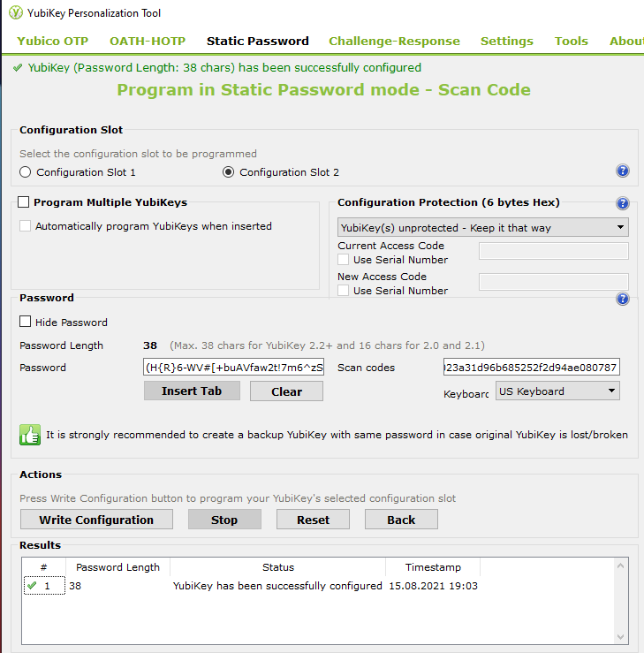Toggle Automatically program YubiKeys when inserted
Image resolution: width=644 pixels, height=653 pixels.
tap(25, 226)
